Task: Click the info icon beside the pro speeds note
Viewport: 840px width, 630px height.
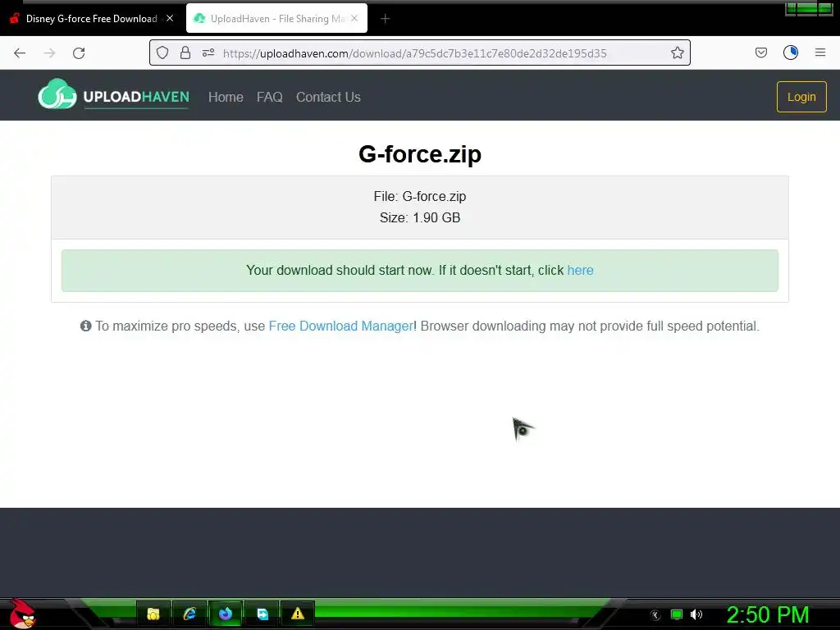Action: [85, 326]
